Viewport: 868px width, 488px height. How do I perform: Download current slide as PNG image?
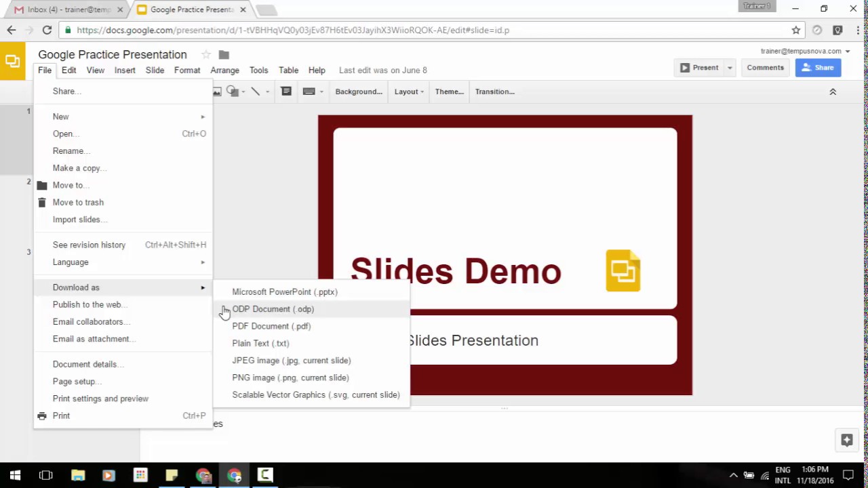point(312,378)
